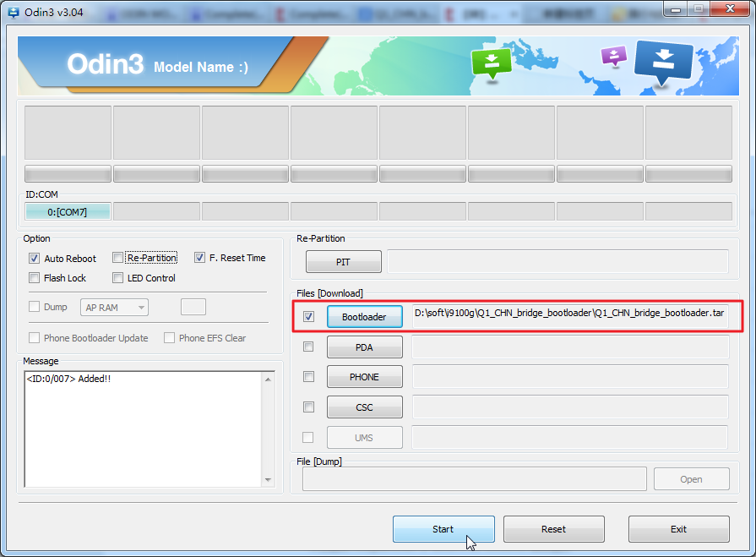756x557 pixels.
Task: Click the PIT button
Action: tap(343, 262)
